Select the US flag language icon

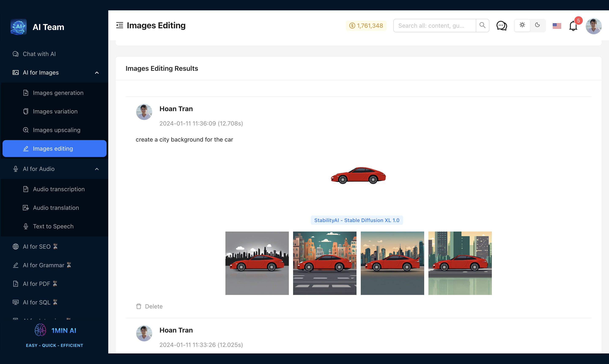[x=557, y=26]
